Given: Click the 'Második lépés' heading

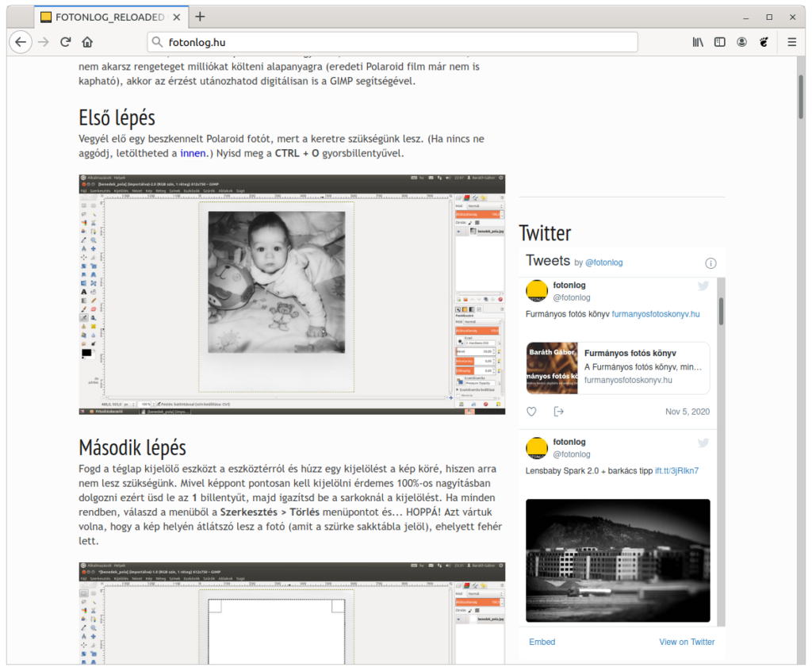Looking at the screenshot, I should point(132,447).
